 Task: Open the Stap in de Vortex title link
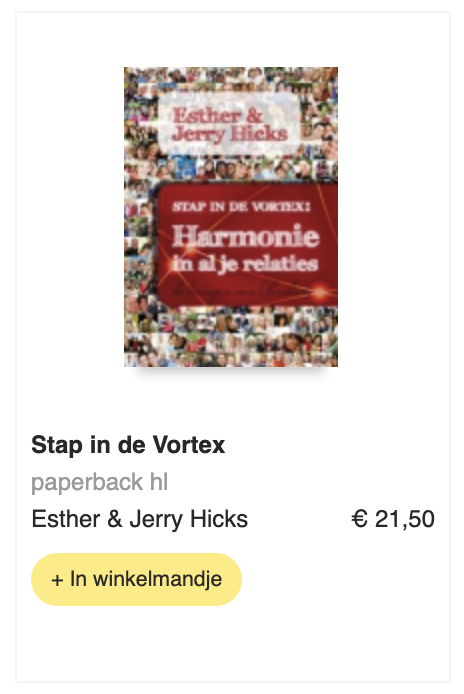(128, 444)
